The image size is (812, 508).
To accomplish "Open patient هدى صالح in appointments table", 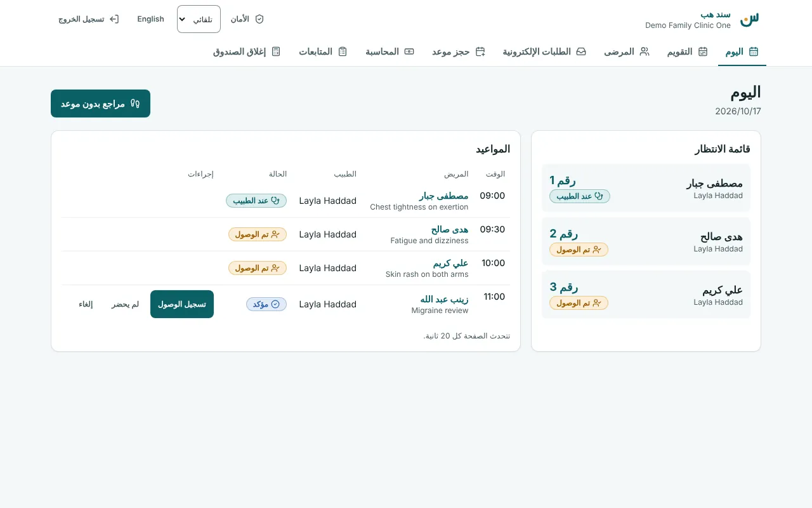I will point(450,230).
